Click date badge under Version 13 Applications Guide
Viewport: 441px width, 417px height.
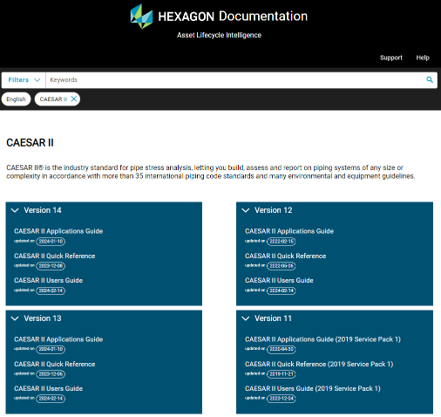(x=51, y=349)
